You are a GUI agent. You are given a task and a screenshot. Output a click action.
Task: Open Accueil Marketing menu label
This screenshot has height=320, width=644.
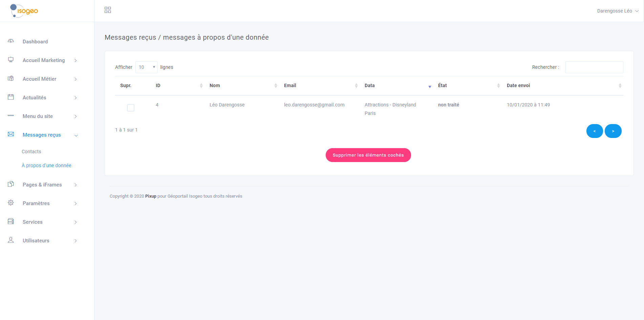[x=44, y=60]
